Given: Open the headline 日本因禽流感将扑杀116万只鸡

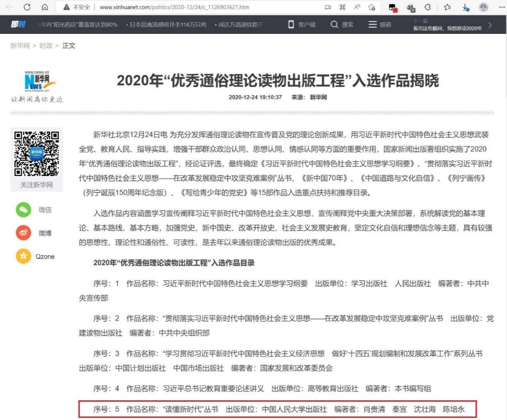Looking at the screenshot, I should point(167,25).
